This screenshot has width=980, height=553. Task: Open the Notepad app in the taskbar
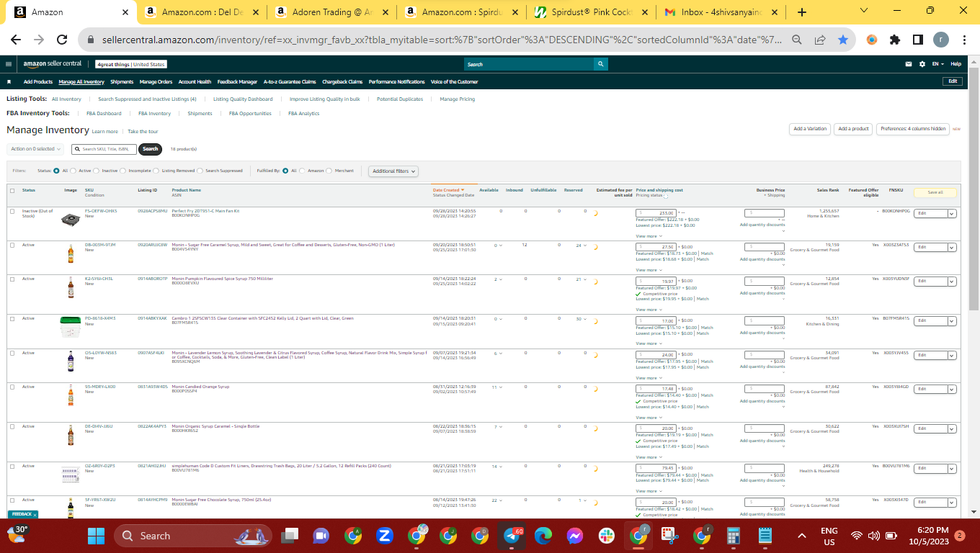(765, 536)
